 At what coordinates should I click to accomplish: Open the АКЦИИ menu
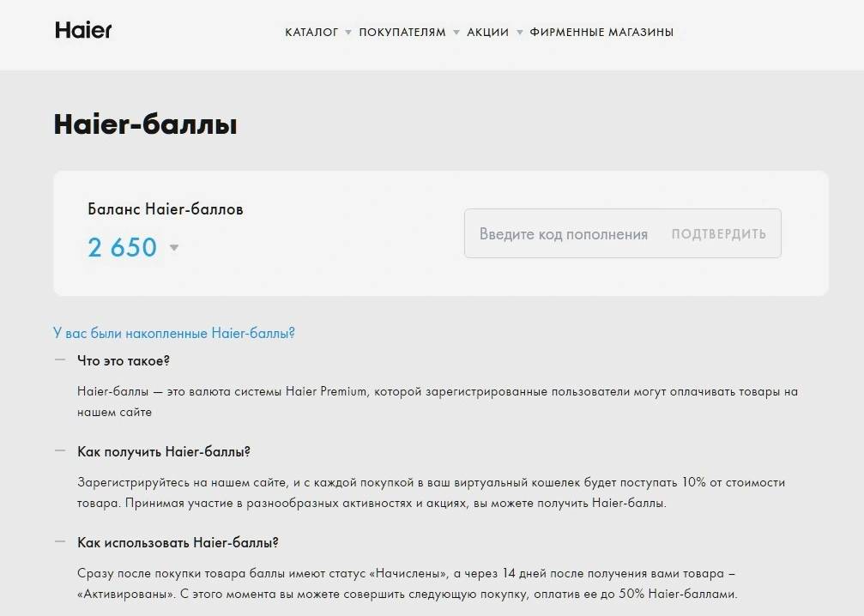tap(487, 32)
